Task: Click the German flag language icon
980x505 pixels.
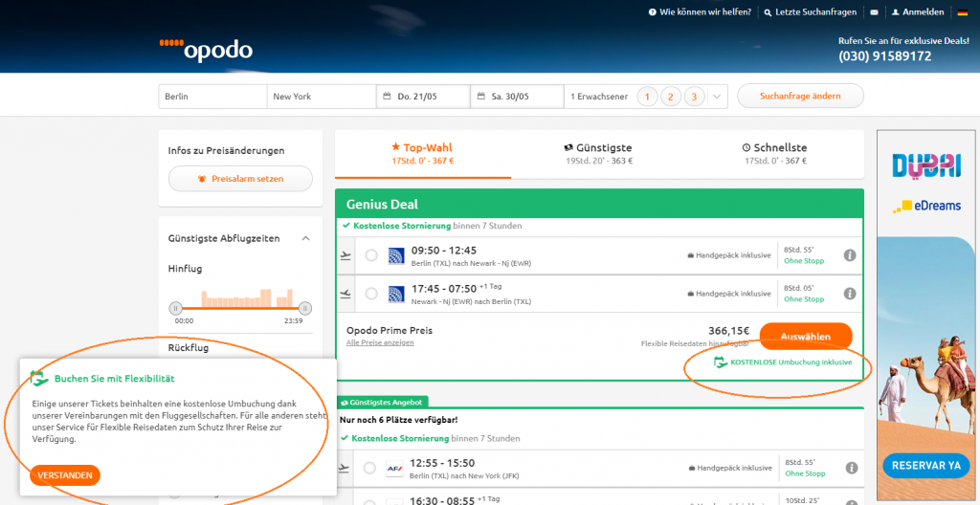Action: coord(962,12)
